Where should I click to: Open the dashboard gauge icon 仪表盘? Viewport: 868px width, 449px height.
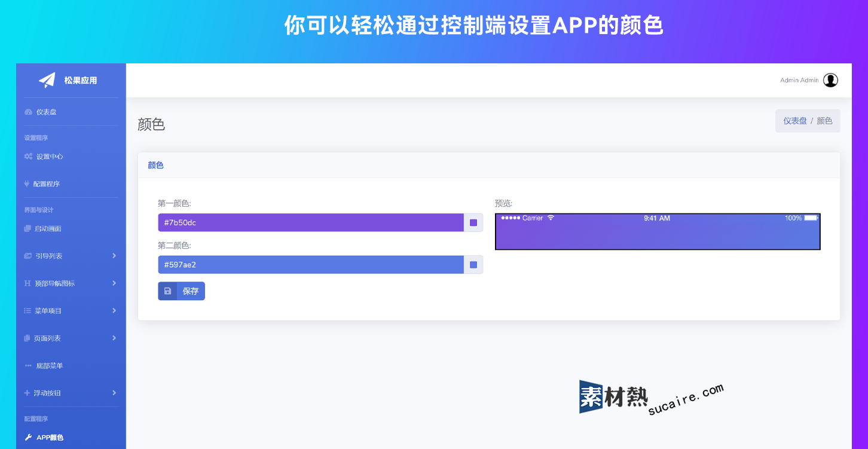[28, 112]
